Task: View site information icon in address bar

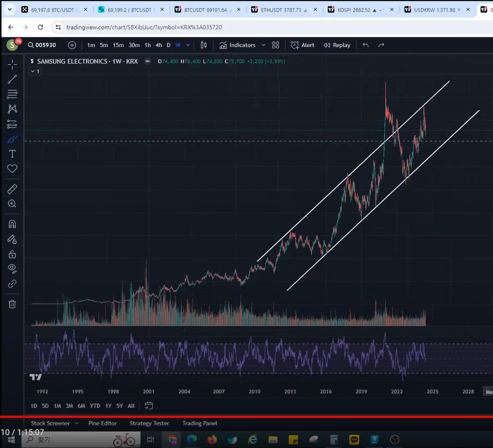Action: tap(58, 27)
